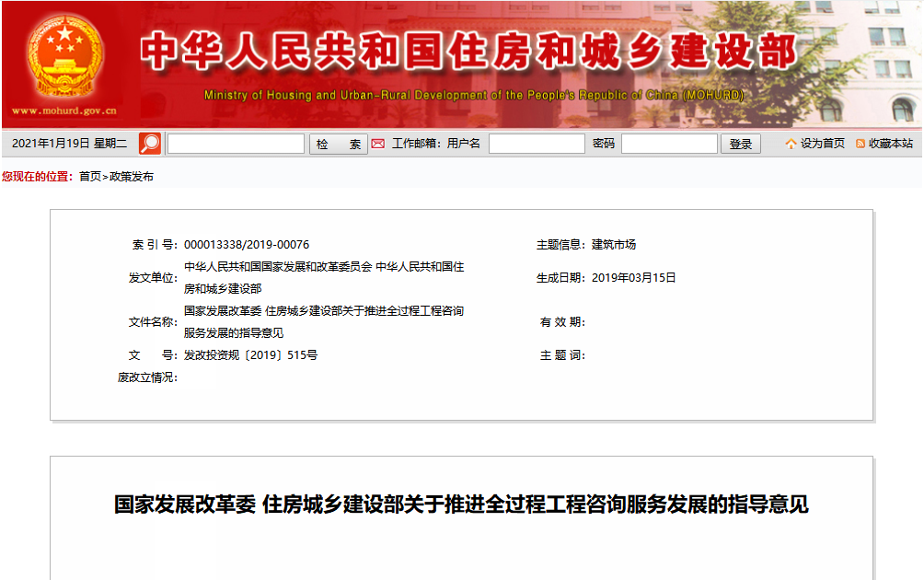The image size is (924, 580).
Task: Click the document number 发改投资规〔2019〕515号
Action: [x=250, y=355]
